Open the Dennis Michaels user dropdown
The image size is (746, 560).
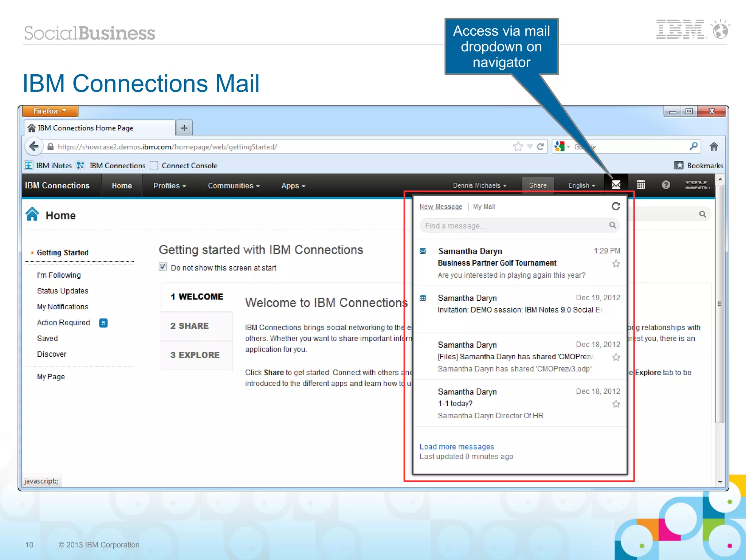coord(479,185)
